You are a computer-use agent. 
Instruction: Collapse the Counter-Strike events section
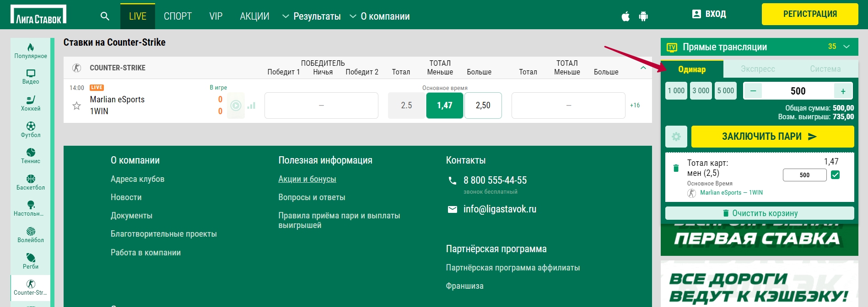(x=643, y=68)
